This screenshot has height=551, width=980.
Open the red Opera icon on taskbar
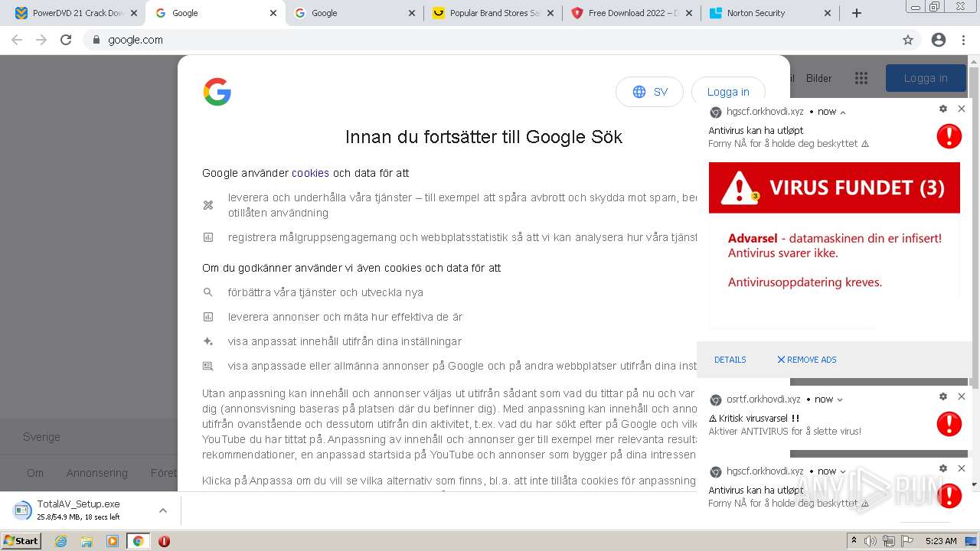pos(164,541)
